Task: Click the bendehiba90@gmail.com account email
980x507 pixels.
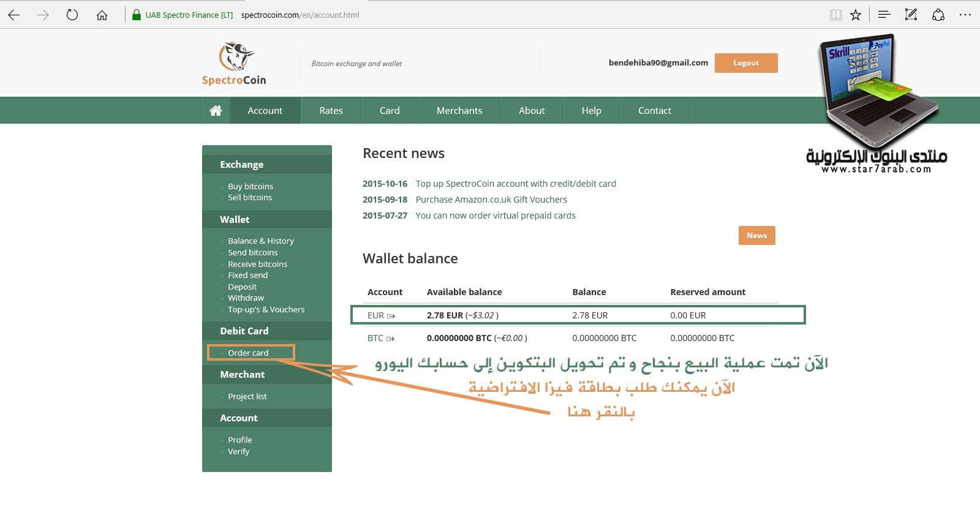Action: pos(658,62)
